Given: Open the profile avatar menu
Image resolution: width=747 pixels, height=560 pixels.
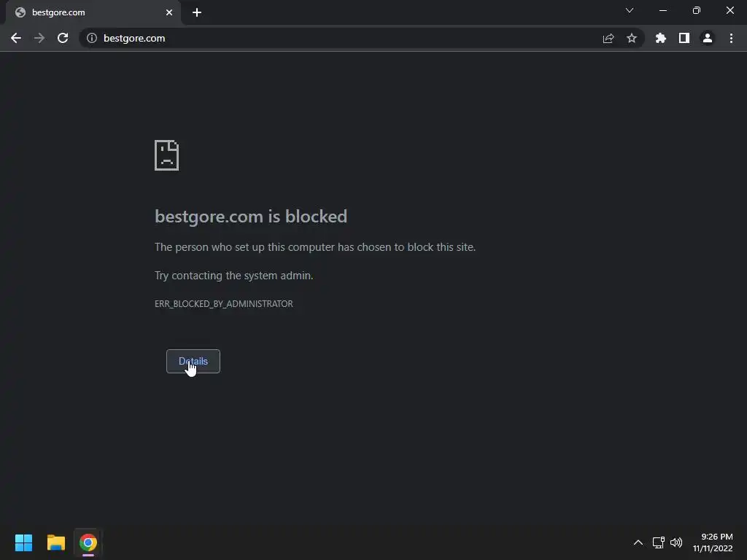Looking at the screenshot, I should (x=708, y=38).
